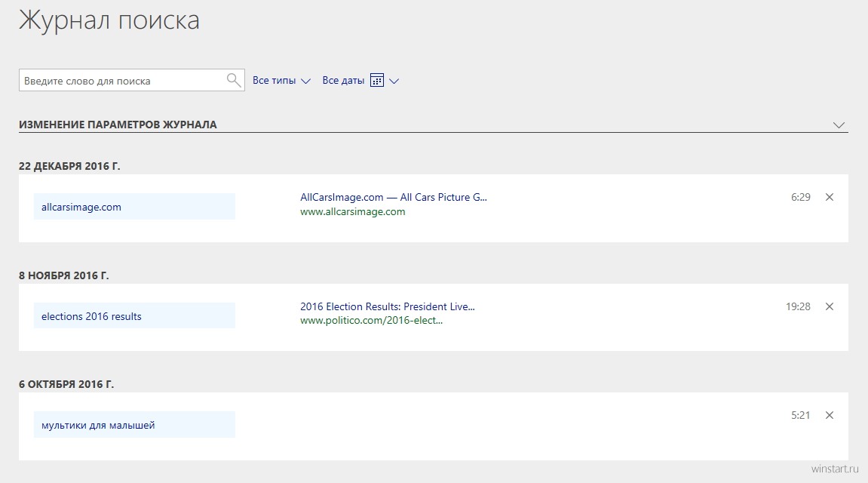Remove the мультики для малышей entry

pyautogui.click(x=830, y=415)
